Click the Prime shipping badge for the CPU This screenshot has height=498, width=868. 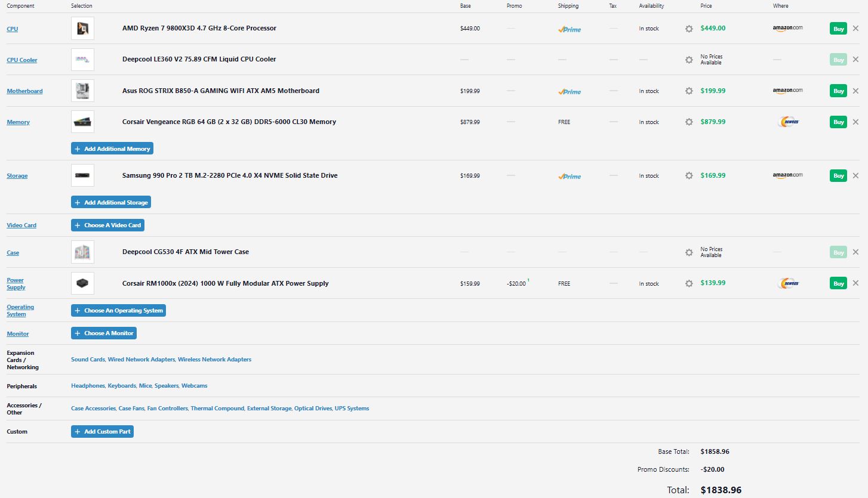coord(570,29)
